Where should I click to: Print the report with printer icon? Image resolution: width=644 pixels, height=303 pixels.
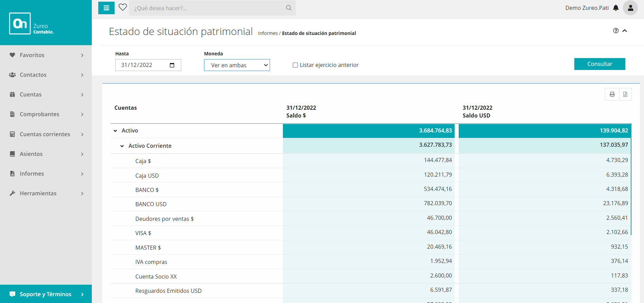[612, 94]
